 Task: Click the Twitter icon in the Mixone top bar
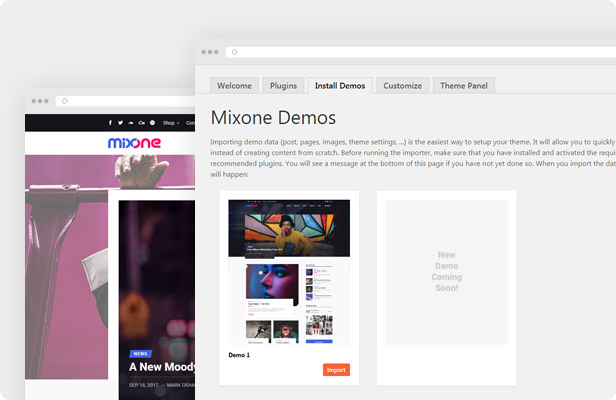coord(120,123)
